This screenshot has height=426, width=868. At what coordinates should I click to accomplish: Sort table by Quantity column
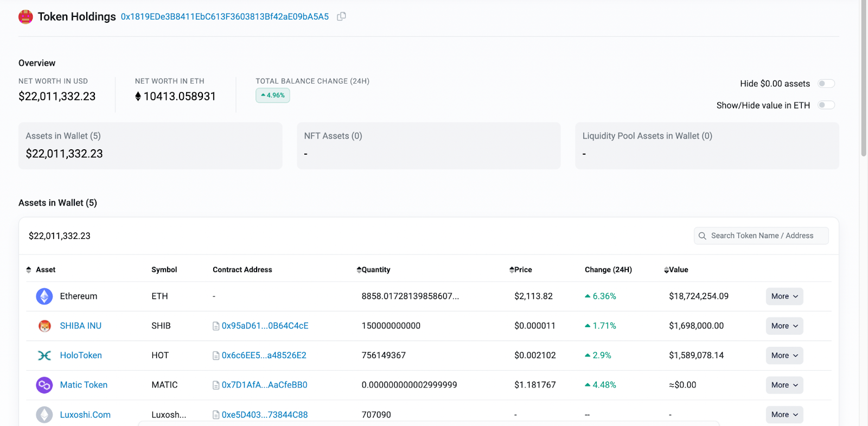coord(374,270)
